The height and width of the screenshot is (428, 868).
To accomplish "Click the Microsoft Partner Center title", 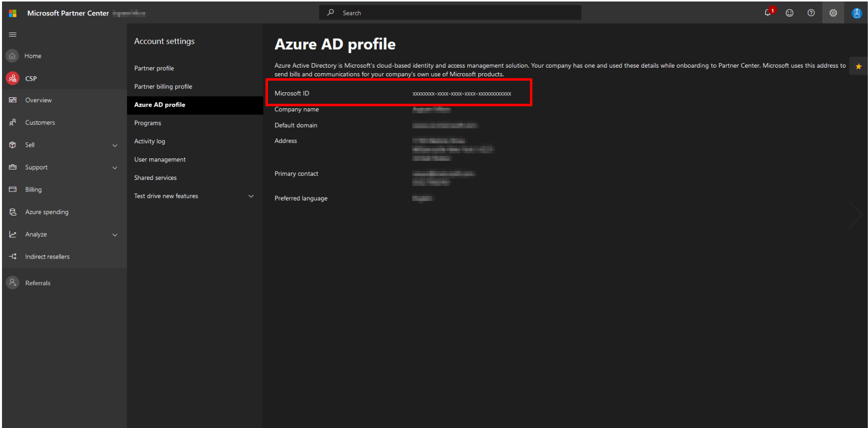I will click(68, 14).
